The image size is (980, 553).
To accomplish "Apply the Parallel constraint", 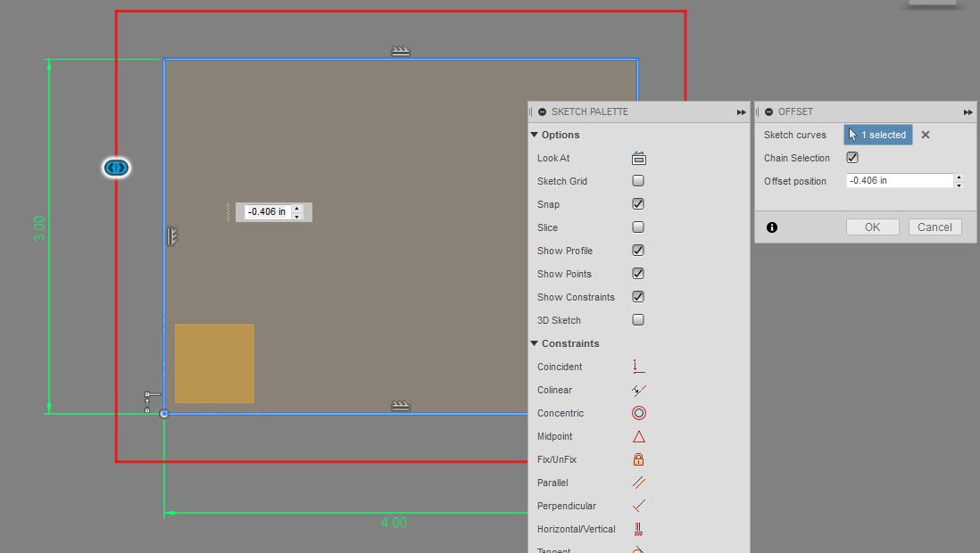I will tap(639, 482).
